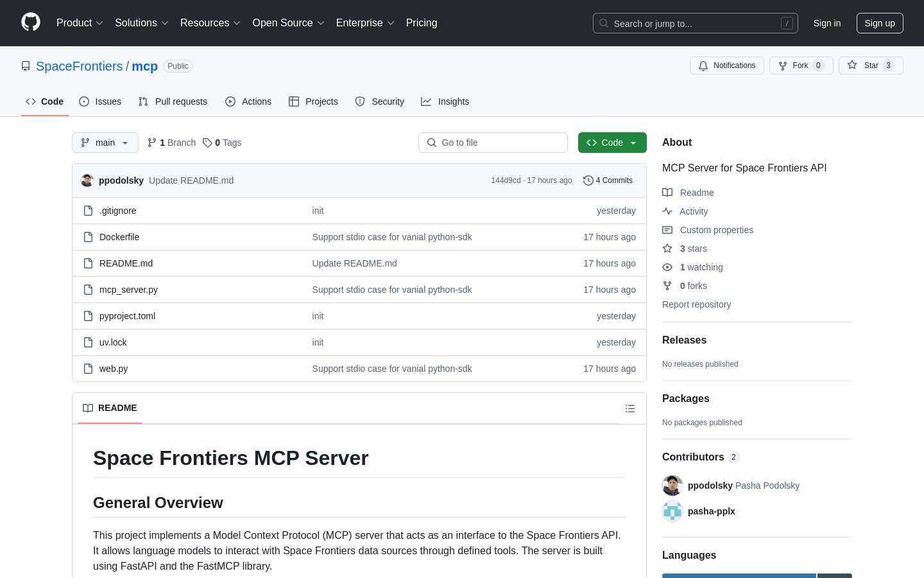The height and width of the screenshot is (578, 924).
Task: Switch to the Projects tab
Action: pos(313,101)
